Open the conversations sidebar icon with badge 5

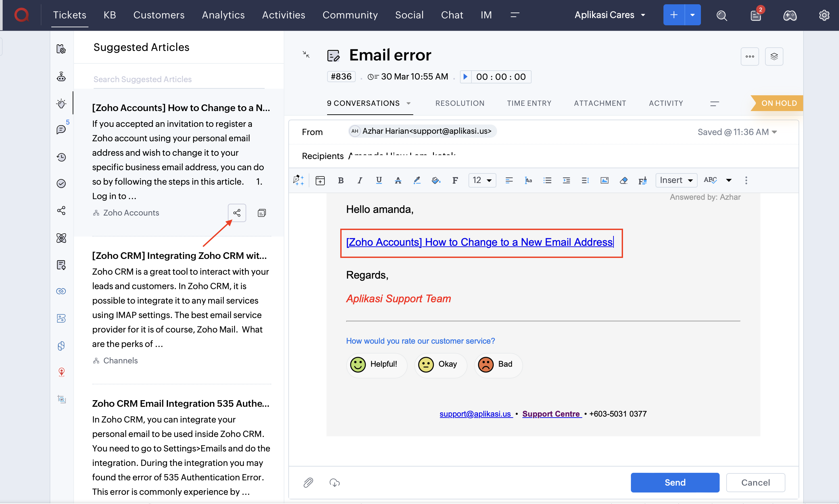[x=61, y=130]
